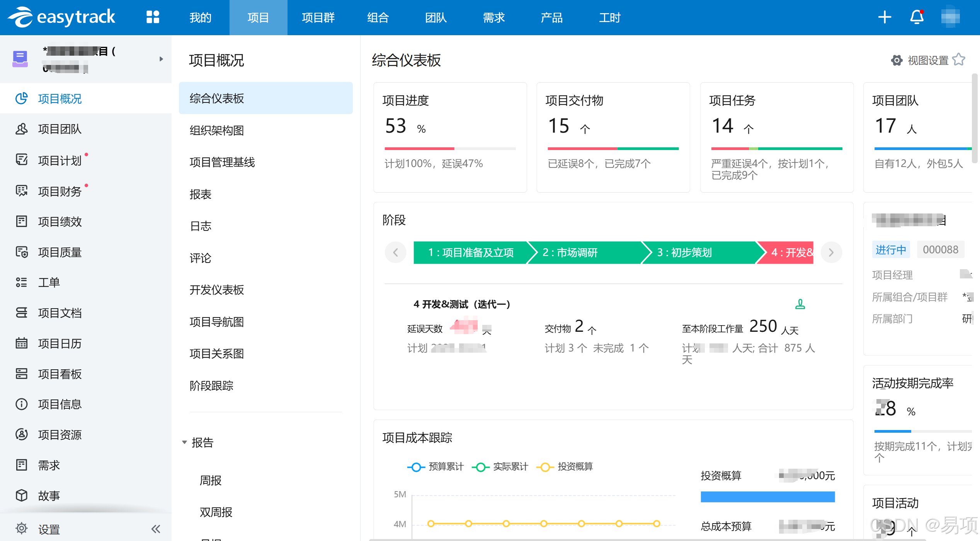
Task: Click the stamp icon in phase detail
Action: pos(800,304)
